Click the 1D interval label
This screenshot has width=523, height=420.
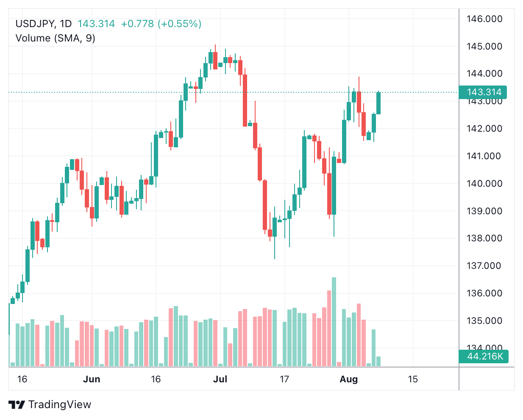pos(66,24)
